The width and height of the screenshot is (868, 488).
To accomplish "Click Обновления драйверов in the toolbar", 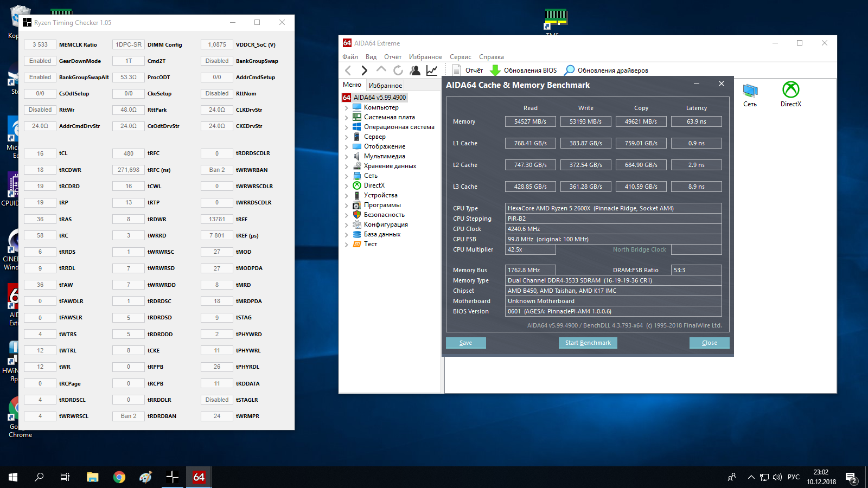I will pos(607,70).
